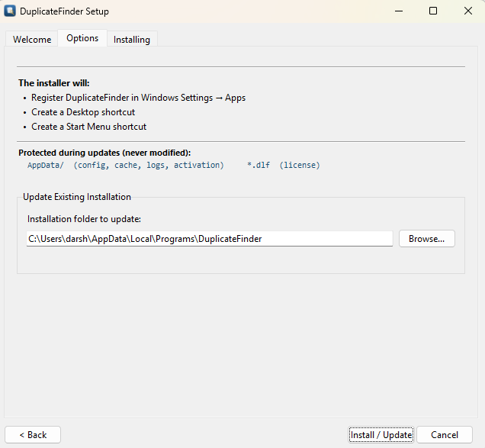The height and width of the screenshot is (448, 485).
Task: Click 'Register DuplicateFinder in Windows Settings' line
Action: [138, 98]
